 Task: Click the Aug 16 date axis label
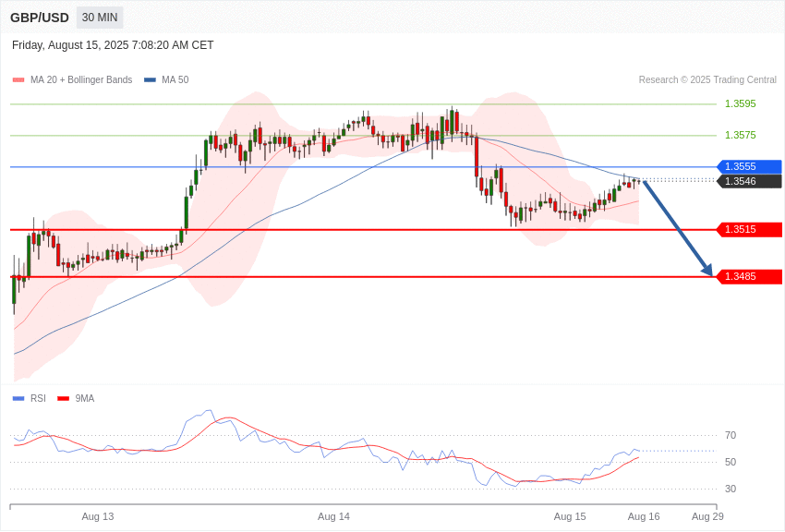pos(644,516)
